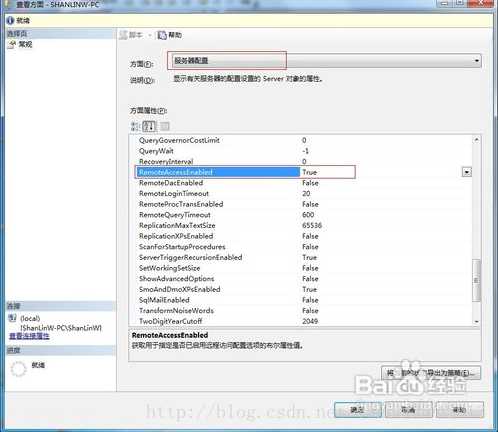
Task: Click the True value of RemoteAccessEnabled
Action: click(310, 172)
